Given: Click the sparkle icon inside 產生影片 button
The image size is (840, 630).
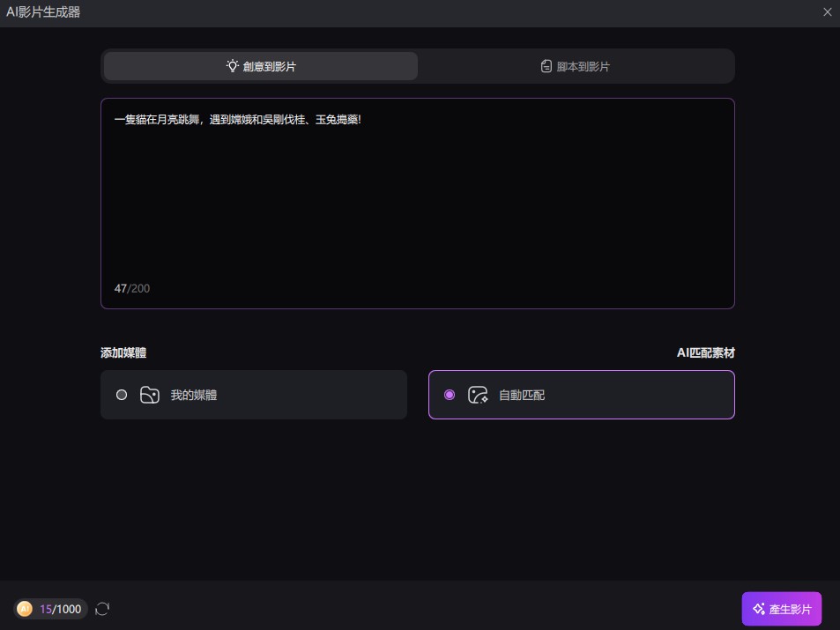Looking at the screenshot, I should click(759, 609).
